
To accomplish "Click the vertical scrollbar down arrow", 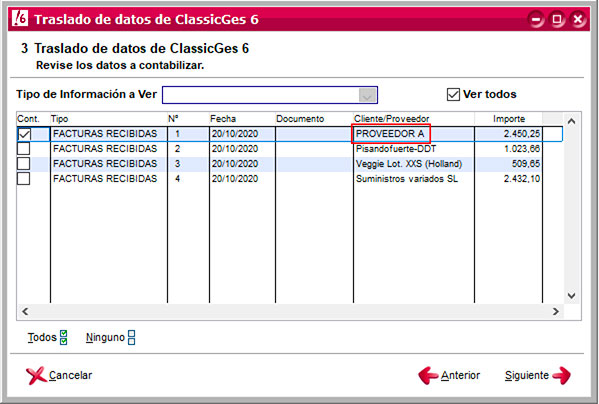I will (571, 296).
